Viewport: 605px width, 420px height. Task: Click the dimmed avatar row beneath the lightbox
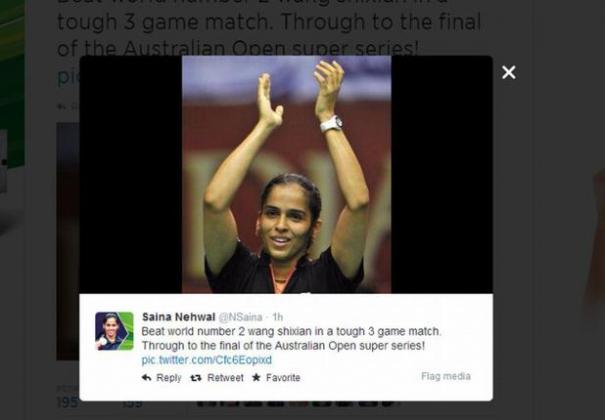coord(297,403)
